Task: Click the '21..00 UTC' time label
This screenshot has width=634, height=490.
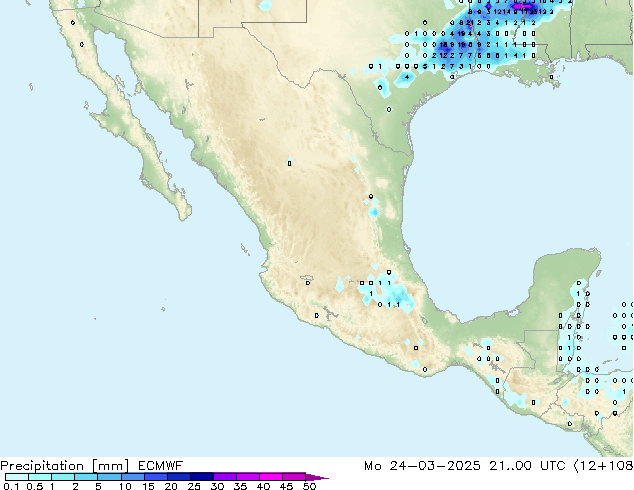Action: [x=527, y=466]
